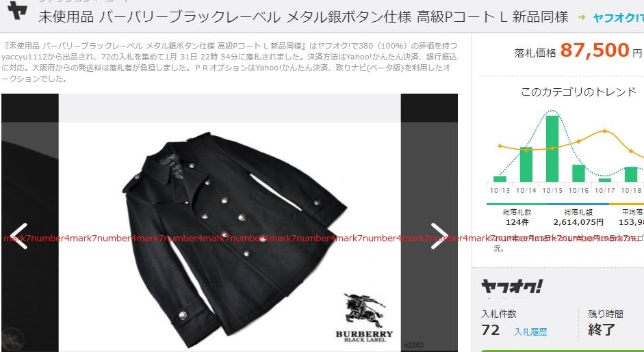
Task: Click the green arrow beside the ヤフオク! link
Action: coord(581,17)
